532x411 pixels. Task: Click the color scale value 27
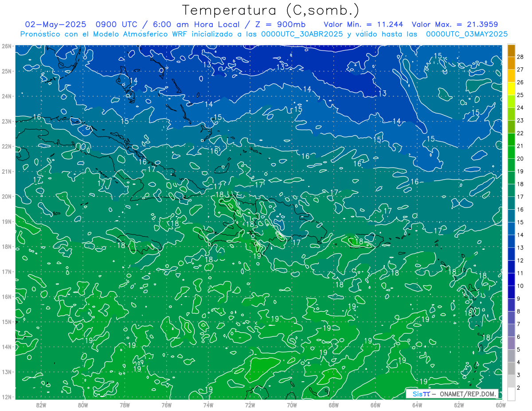click(520, 70)
